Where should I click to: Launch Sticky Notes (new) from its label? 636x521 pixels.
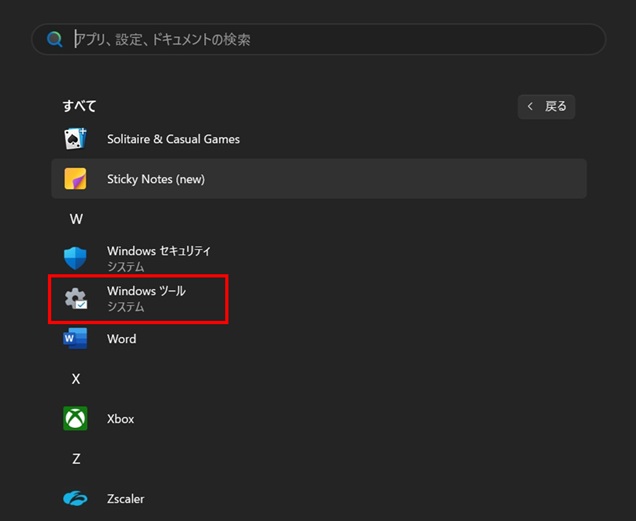pos(155,179)
